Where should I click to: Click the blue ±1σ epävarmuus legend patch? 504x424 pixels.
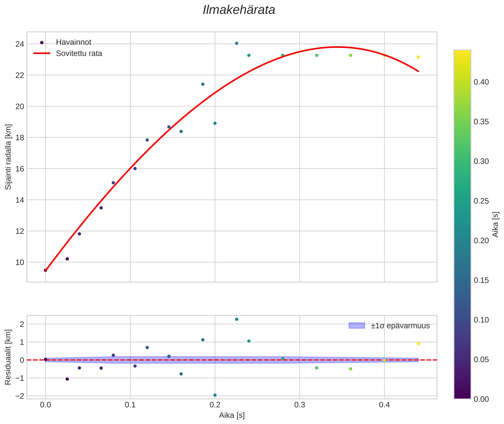click(357, 326)
